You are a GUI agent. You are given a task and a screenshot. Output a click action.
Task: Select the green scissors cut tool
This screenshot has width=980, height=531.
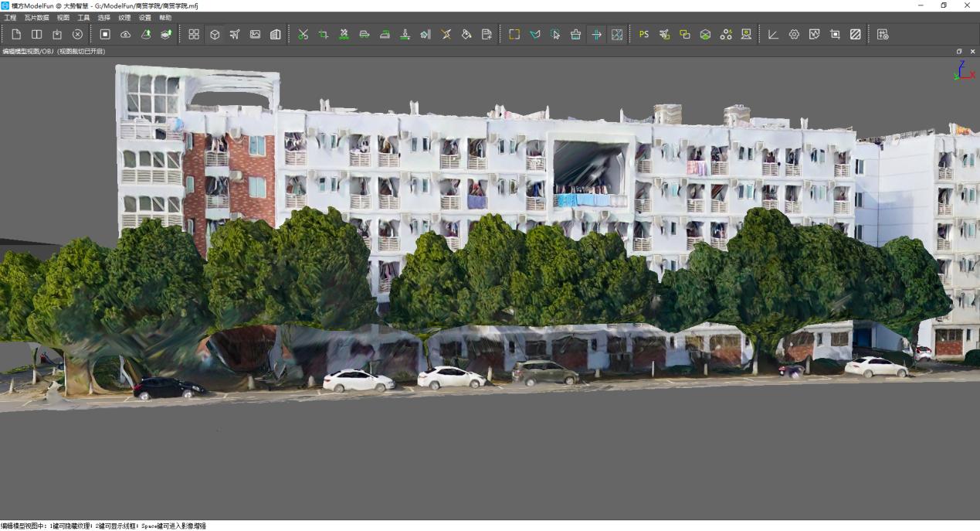pos(303,34)
